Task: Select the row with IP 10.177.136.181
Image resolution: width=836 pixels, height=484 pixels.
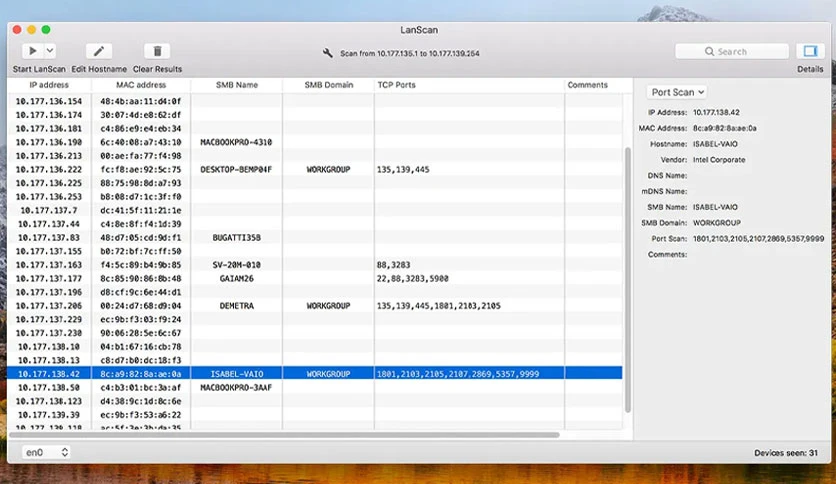Action: [315, 128]
